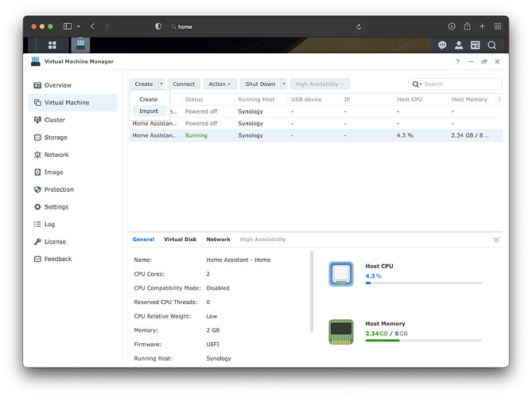Open the DSM main menu grid icon
This screenshot has height=398, width=532.
(52, 45)
